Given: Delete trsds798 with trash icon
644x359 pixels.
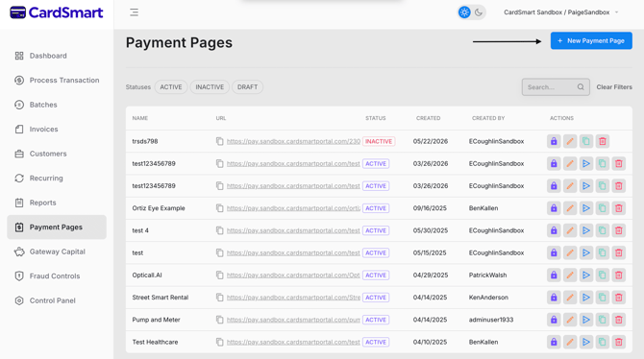Looking at the screenshot, I should (x=602, y=141).
